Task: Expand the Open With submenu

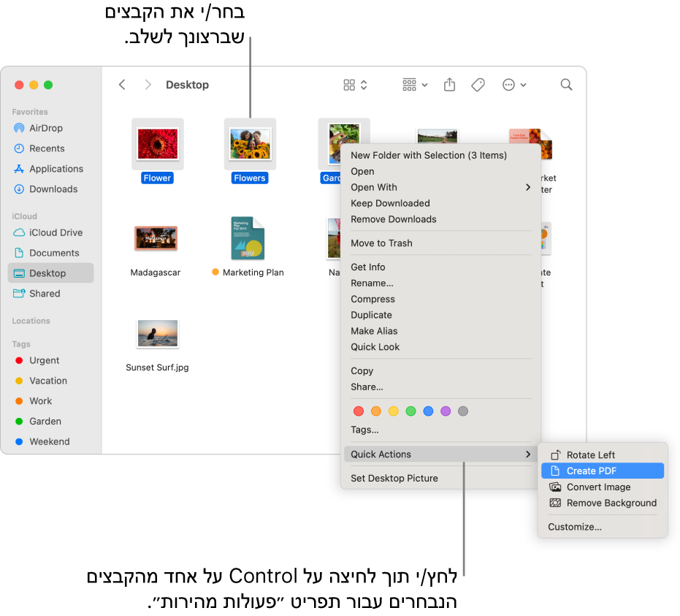Action: point(440,187)
